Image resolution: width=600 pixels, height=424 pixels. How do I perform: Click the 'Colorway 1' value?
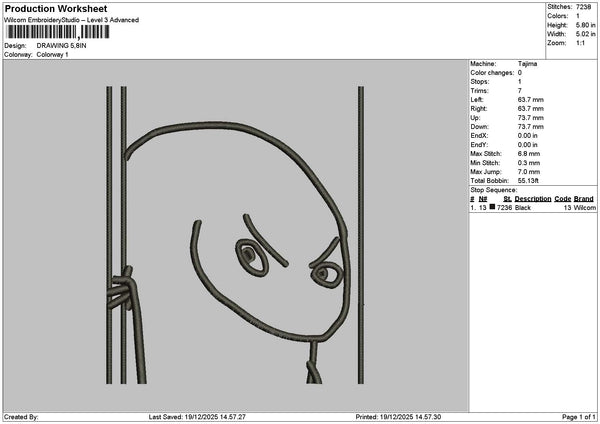click(x=52, y=55)
